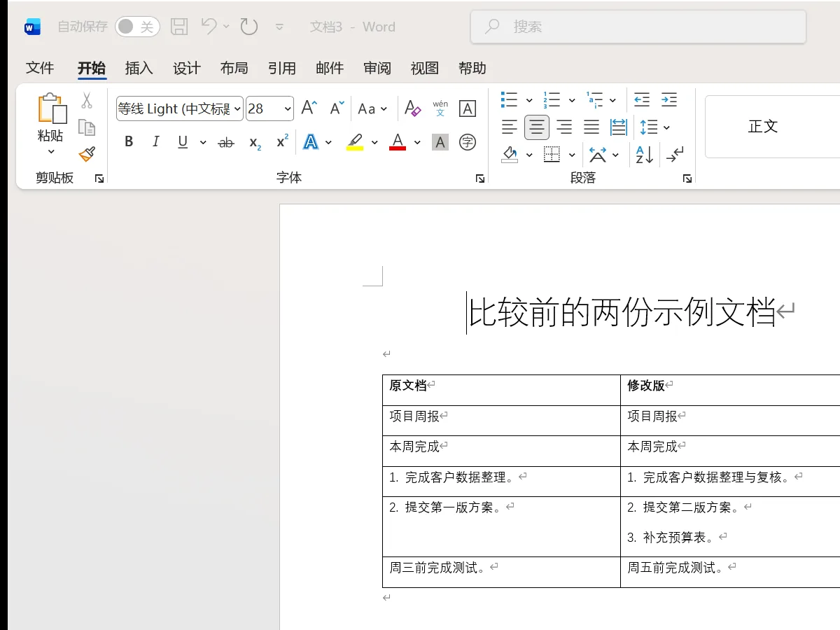840x630 pixels.
Task: Cut selection with the scissors icon
Action: point(87,101)
